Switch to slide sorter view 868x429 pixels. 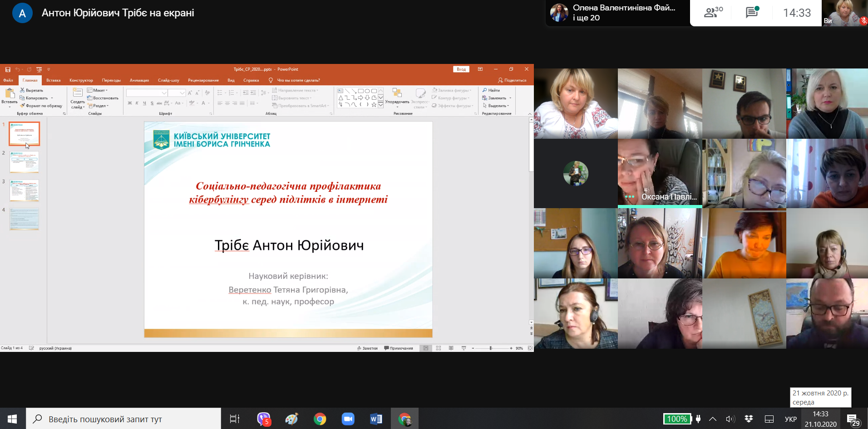click(x=439, y=348)
